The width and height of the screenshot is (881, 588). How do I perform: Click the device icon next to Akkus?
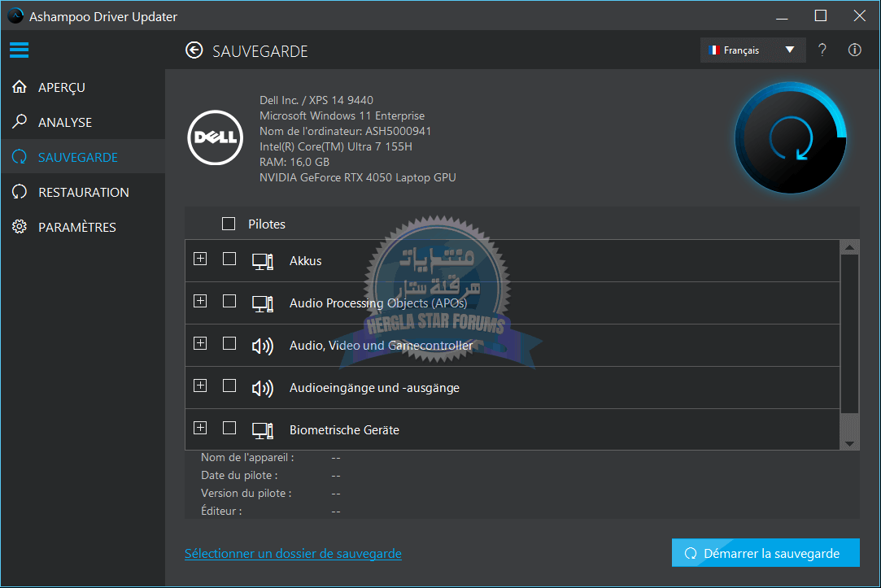pos(262,261)
